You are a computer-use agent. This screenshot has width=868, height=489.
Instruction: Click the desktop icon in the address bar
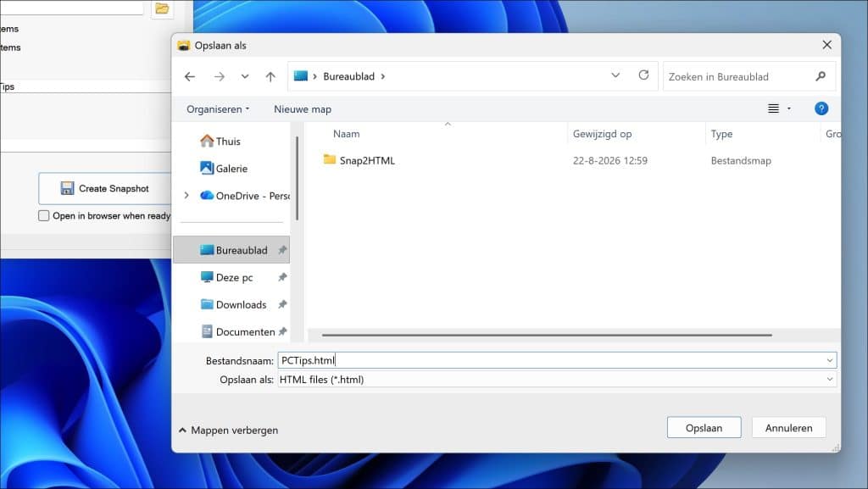301,75
